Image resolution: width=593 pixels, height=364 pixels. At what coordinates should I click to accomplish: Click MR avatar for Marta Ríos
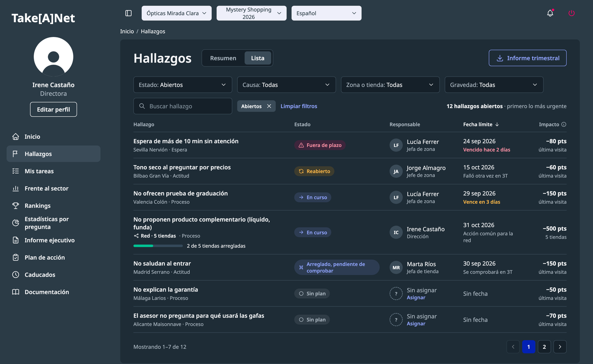point(396,267)
